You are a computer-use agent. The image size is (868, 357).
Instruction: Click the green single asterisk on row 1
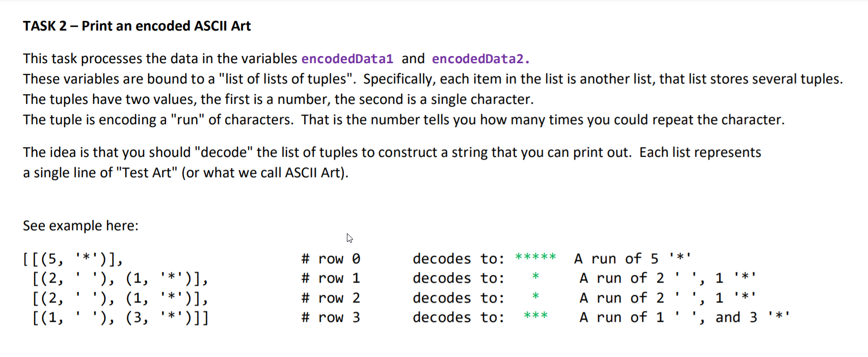coord(535,277)
